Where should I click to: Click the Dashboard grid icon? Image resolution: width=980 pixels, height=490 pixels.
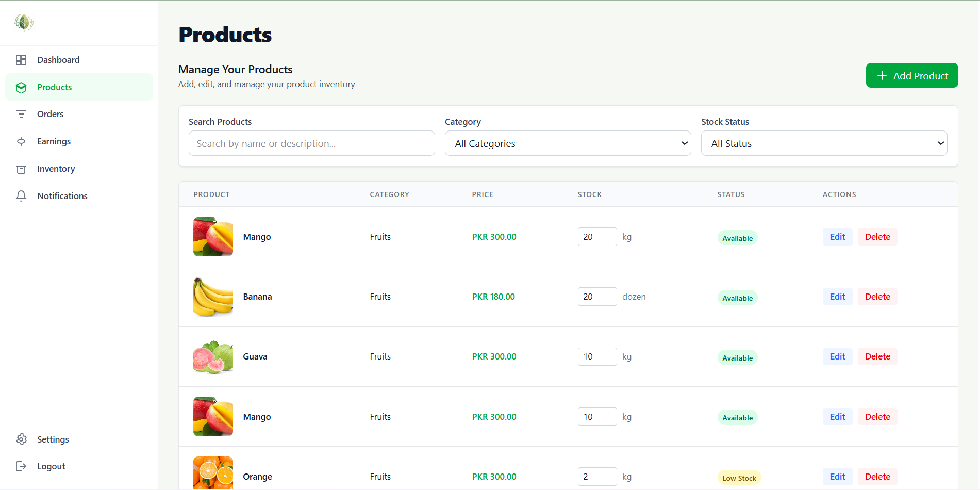coord(21,60)
